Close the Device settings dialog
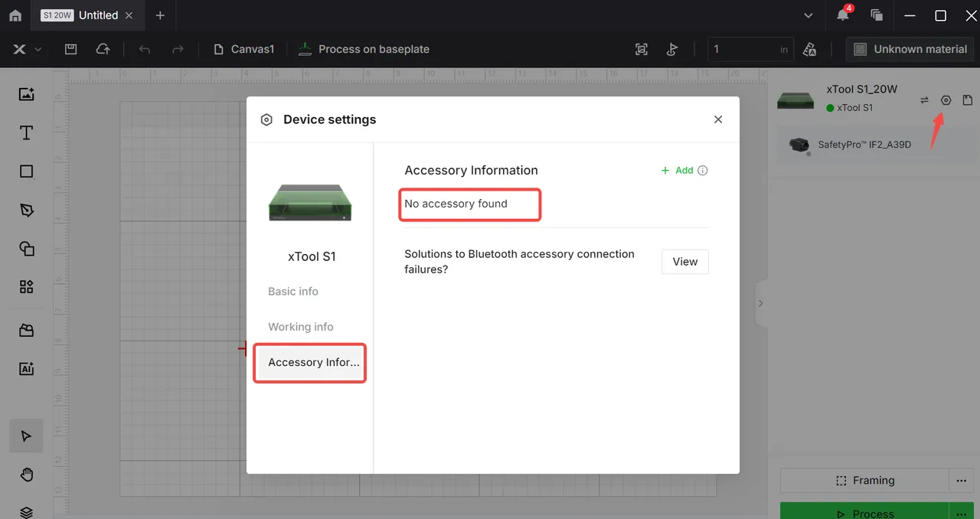Viewport: 980px width, 519px height. 718,119
